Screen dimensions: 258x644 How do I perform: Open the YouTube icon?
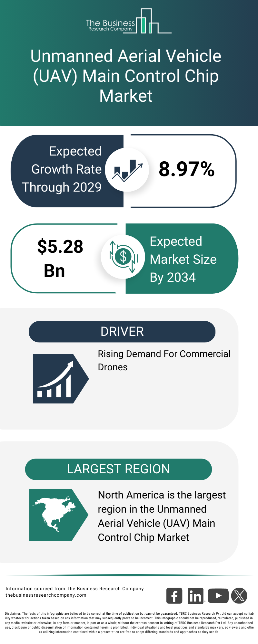click(x=218, y=596)
